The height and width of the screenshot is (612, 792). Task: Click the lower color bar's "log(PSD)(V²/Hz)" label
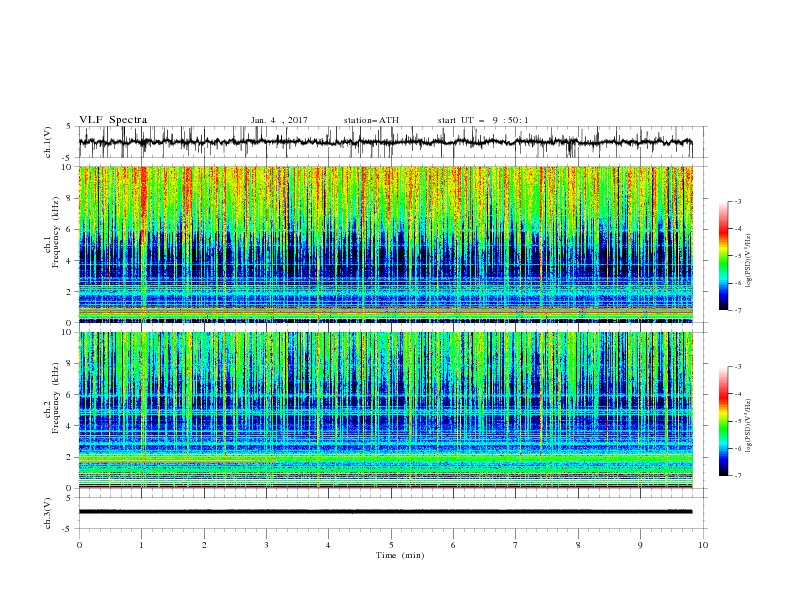(749, 425)
